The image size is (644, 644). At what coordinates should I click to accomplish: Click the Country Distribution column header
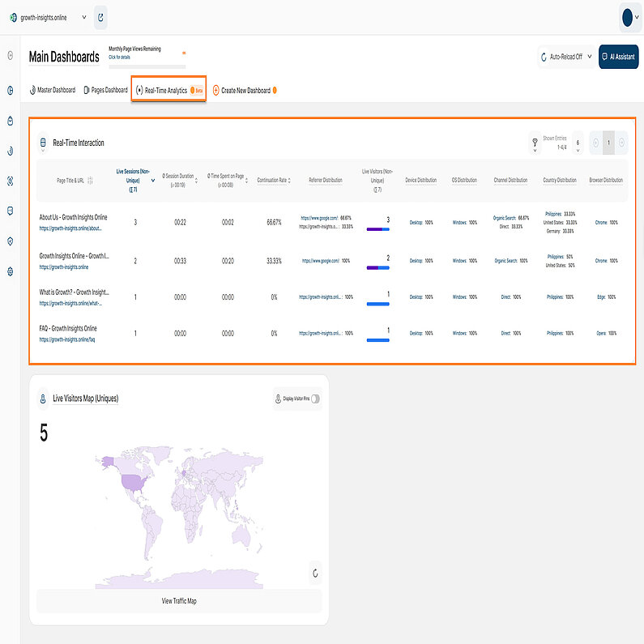point(560,180)
